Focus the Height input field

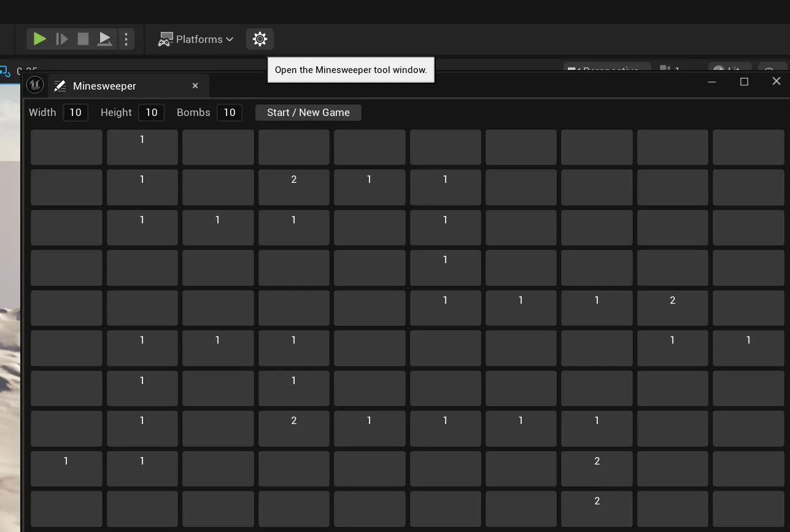[151, 112]
